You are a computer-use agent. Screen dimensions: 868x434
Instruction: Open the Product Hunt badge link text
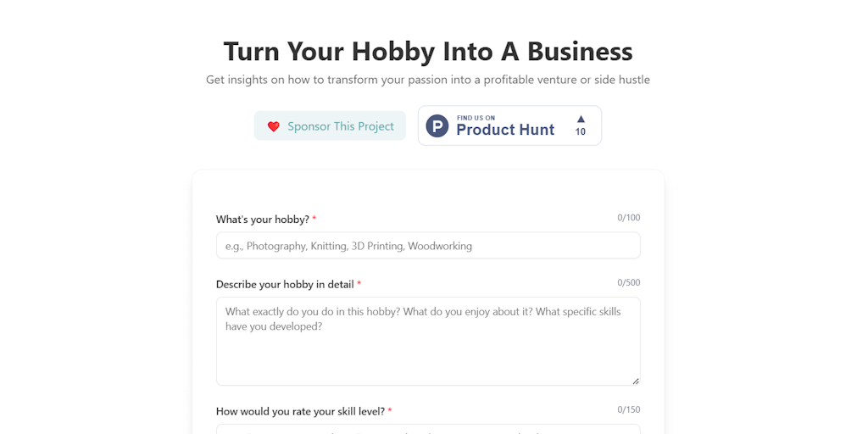click(x=505, y=130)
